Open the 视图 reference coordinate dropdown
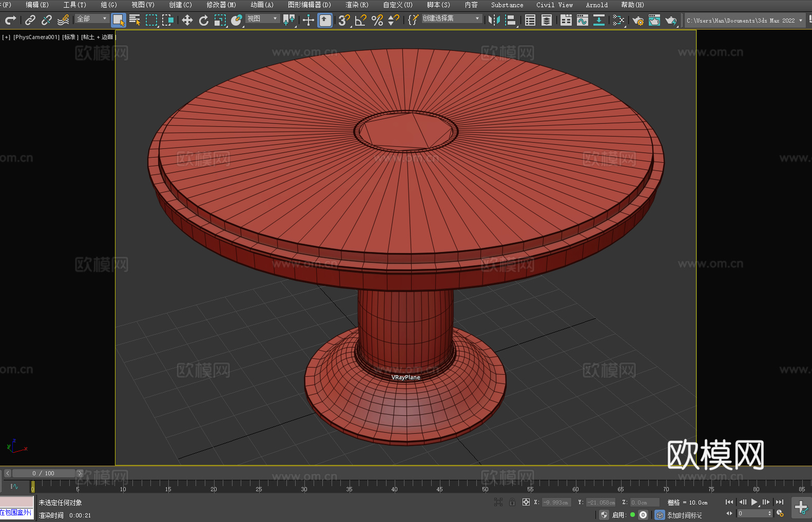The width and height of the screenshot is (812, 522). pos(262,18)
